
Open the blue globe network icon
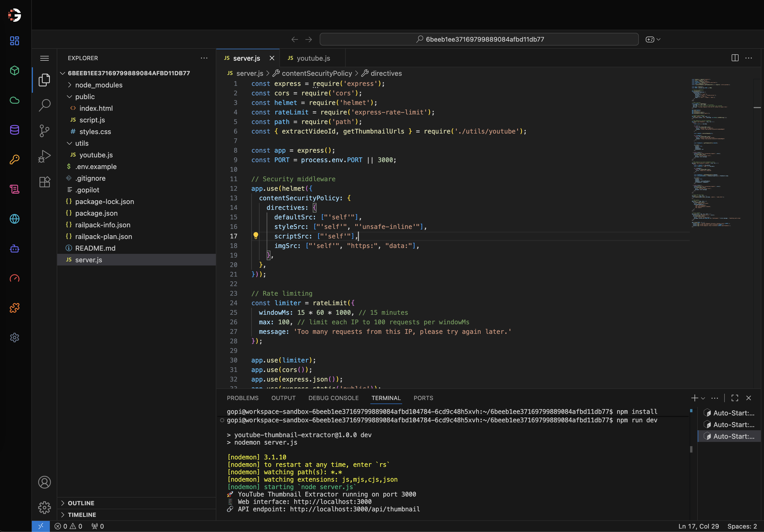(15, 219)
